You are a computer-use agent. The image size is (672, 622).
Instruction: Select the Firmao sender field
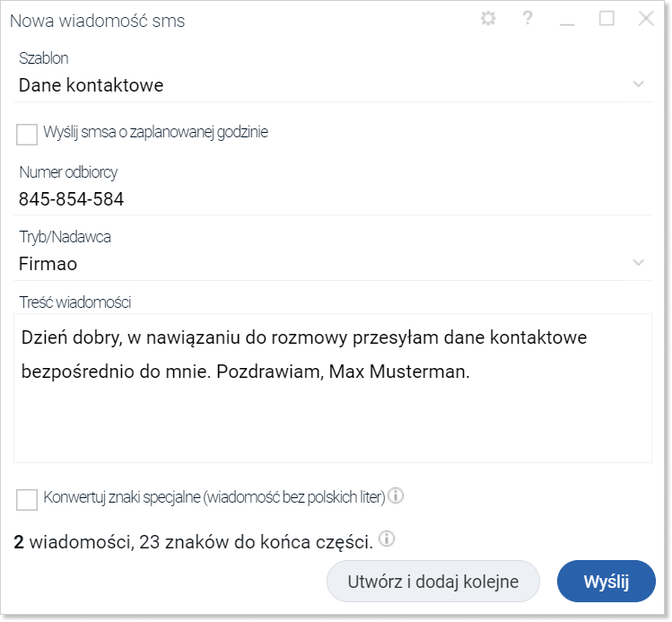pos(333,264)
